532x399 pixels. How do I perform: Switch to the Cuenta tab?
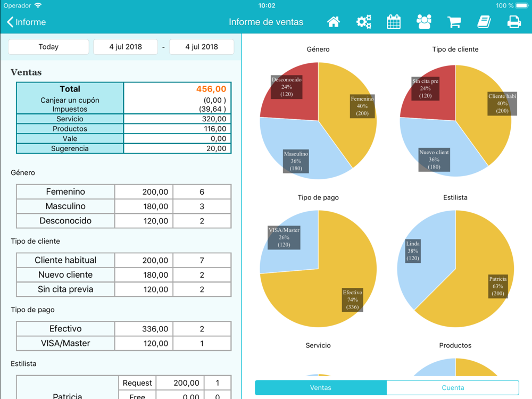453,387
